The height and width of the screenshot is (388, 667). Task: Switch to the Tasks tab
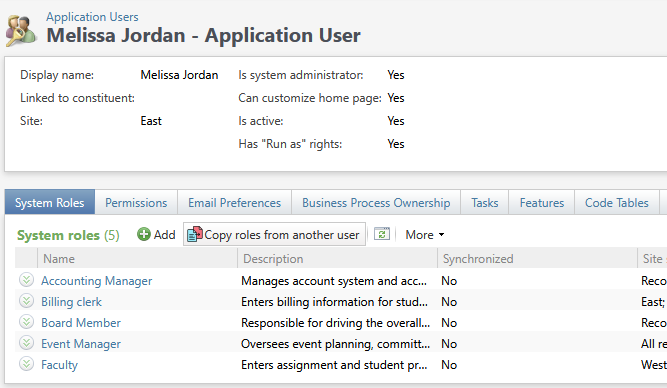point(485,202)
